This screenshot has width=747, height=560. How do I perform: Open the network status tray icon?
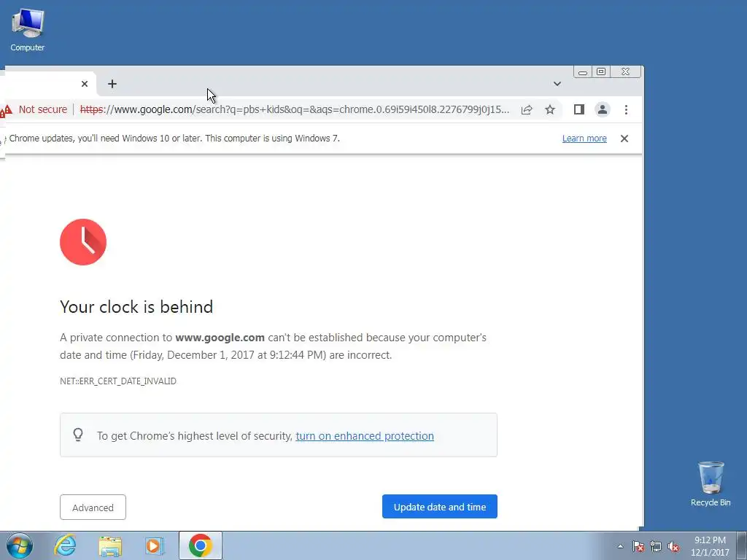[x=656, y=547]
